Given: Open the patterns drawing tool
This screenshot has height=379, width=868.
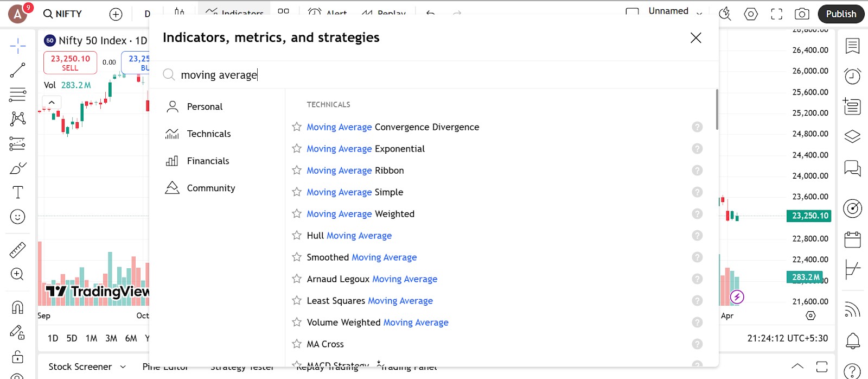Looking at the screenshot, I should (x=18, y=119).
